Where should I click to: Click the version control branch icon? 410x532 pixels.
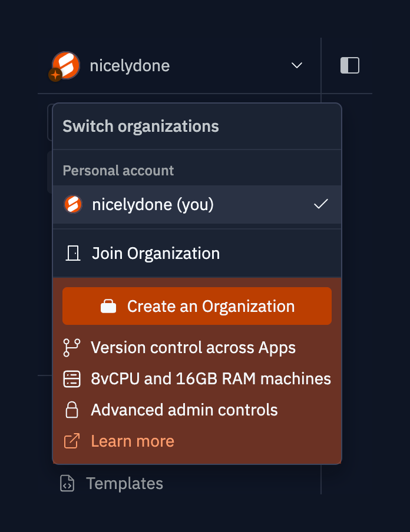71,347
